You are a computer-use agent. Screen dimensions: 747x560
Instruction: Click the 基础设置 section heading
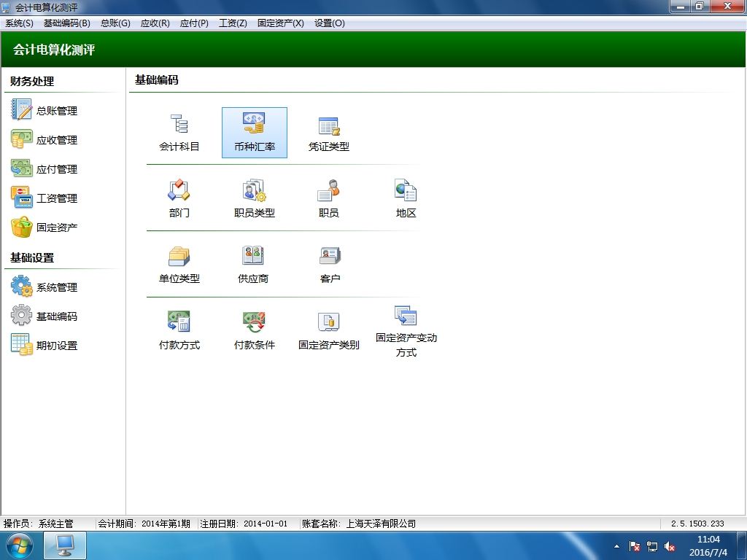(x=32, y=257)
